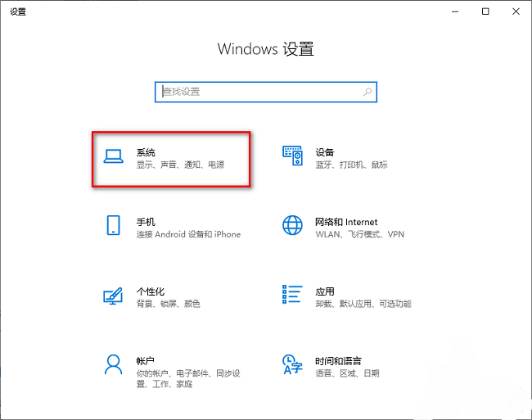Image resolution: width=532 pixels, height=420 pixels.
Task: Maximize the 设置 window
Action: pyautogui.click(x=485, y=11)
